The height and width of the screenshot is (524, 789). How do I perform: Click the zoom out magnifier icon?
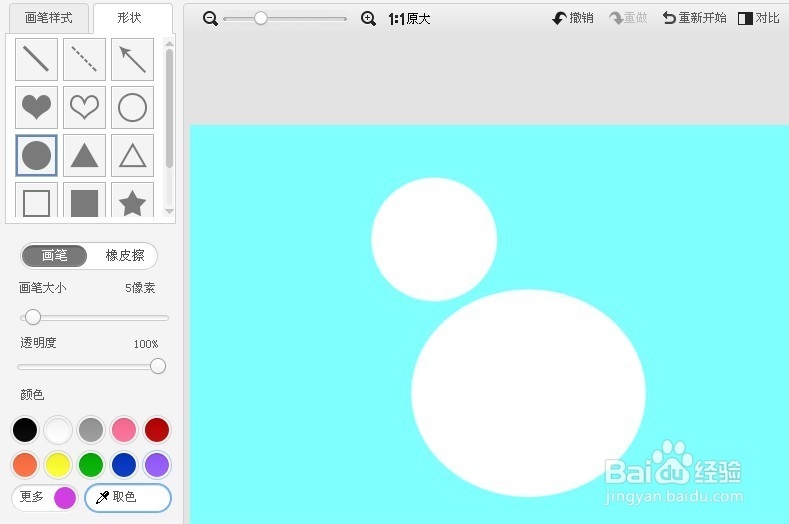pos(210,19)
